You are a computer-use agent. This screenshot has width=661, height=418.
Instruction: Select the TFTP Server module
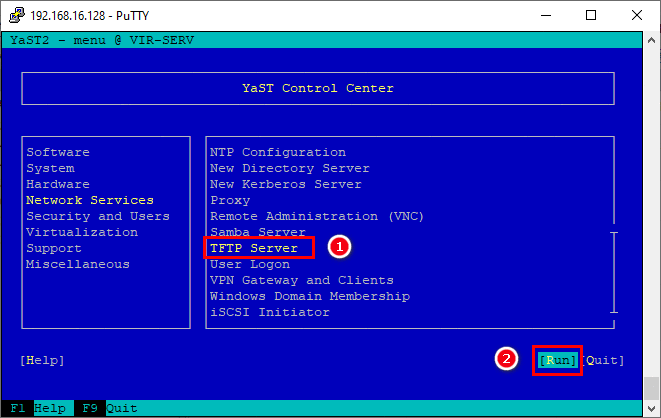point(254,248)
